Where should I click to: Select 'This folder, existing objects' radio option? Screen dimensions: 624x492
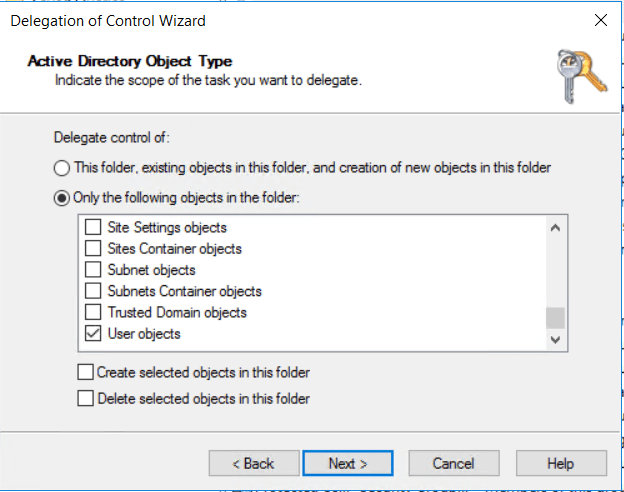pos(63,167)
